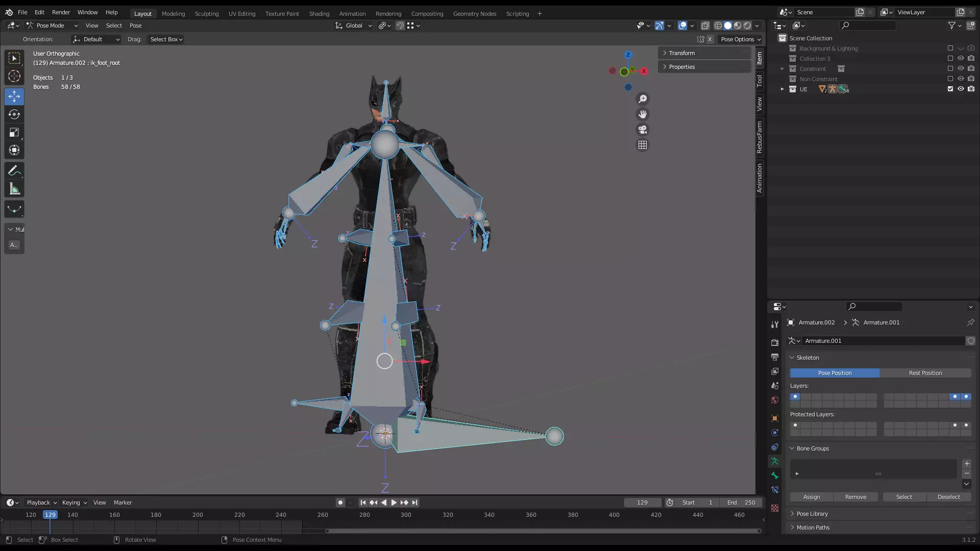This screenshot has width=980, height=551.
Task: Switch orthographic/perspective grid icon
Action: coord(643,145)
